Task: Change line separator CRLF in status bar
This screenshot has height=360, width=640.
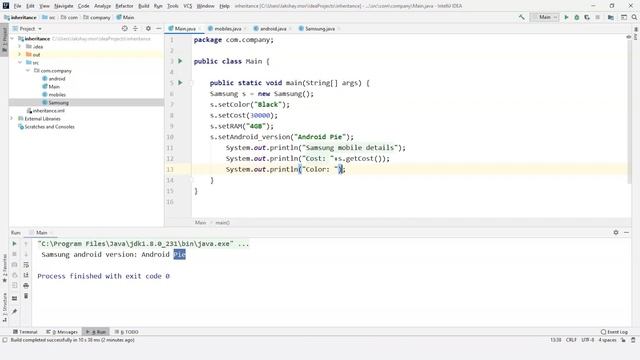Action: [x=571, y=340]
